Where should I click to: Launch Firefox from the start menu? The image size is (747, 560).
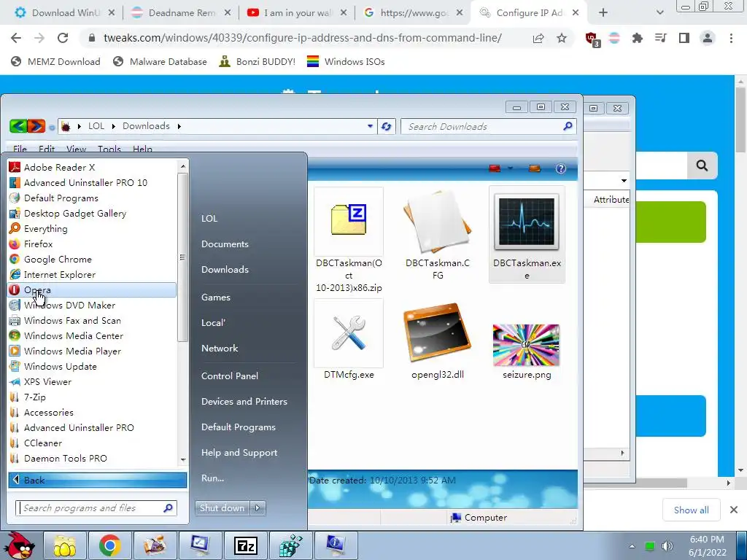(x=92, y=244)
